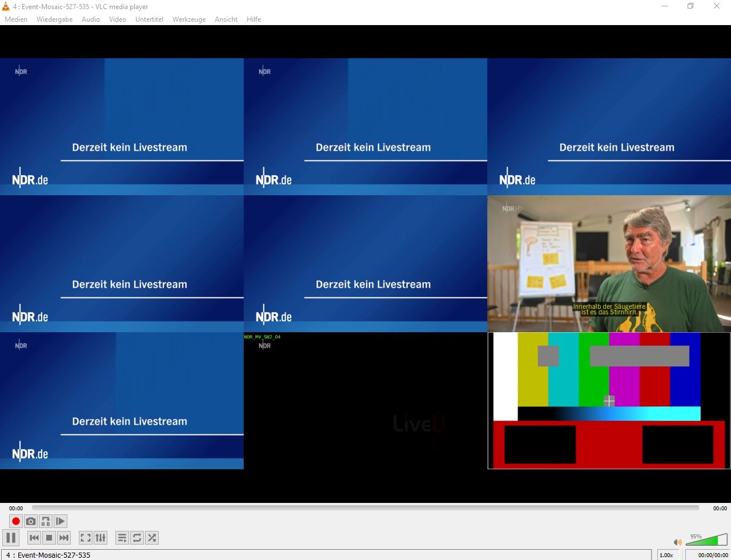Click the black LiveU mosaic tile
Image resolution: width=731 pixels, height=560 pixels.
[x=365, y=401]
